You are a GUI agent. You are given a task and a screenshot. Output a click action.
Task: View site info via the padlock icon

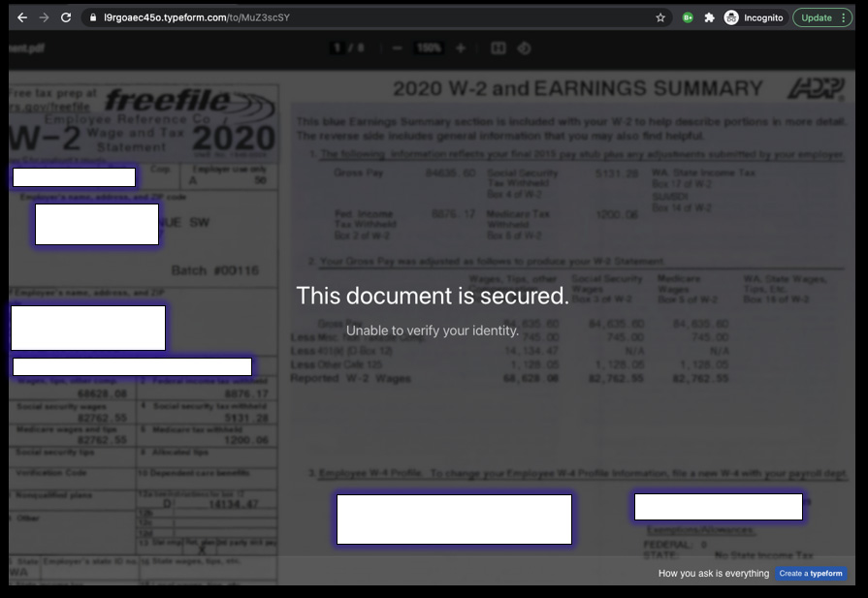coord(92,17)
